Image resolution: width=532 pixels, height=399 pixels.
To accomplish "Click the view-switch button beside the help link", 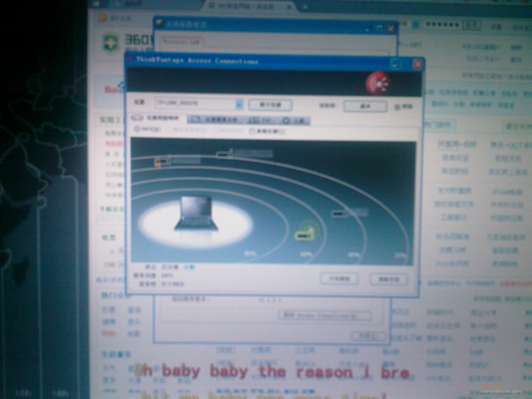I will pyautogui.click(x=365, y=106).
